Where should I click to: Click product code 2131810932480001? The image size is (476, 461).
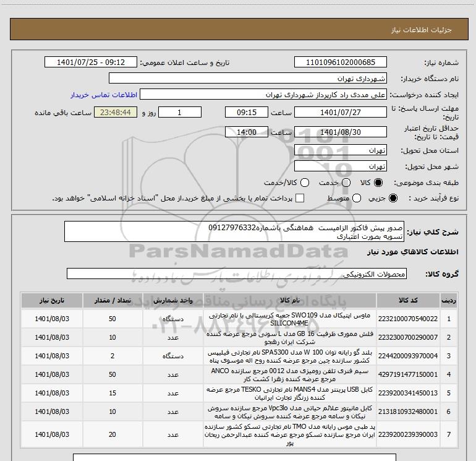click(408, 411)
